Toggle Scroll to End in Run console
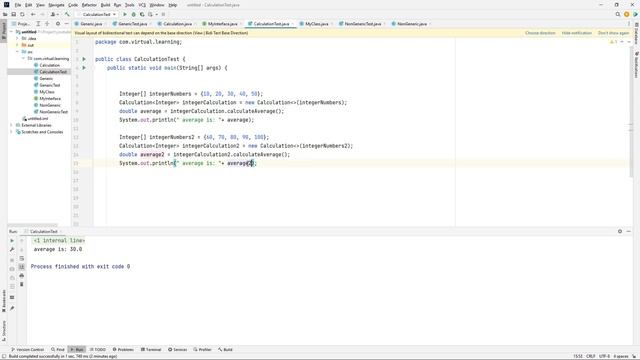This screenshot has width=640, height=360. pyautogui.click(x=22, y=267)
